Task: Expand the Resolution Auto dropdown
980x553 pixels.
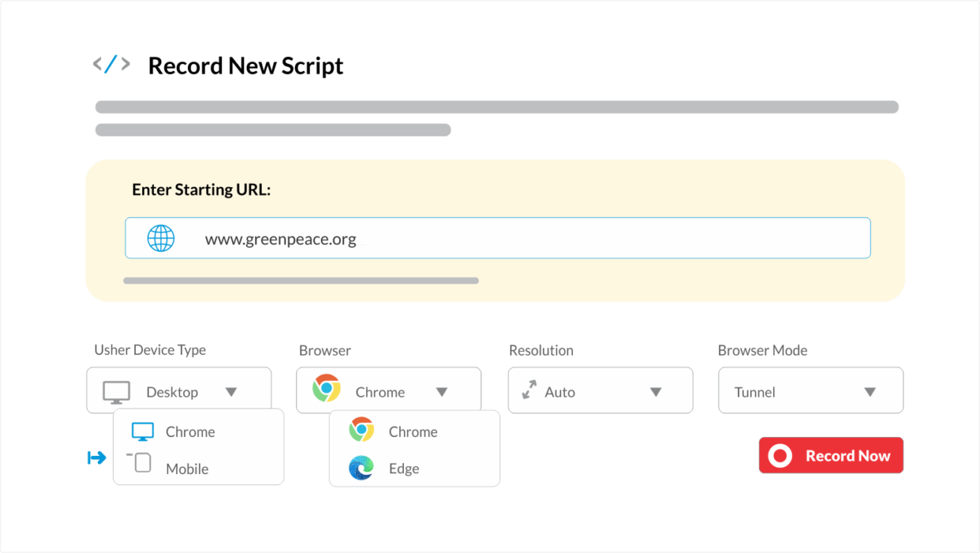Action: [x=601, y=390]
